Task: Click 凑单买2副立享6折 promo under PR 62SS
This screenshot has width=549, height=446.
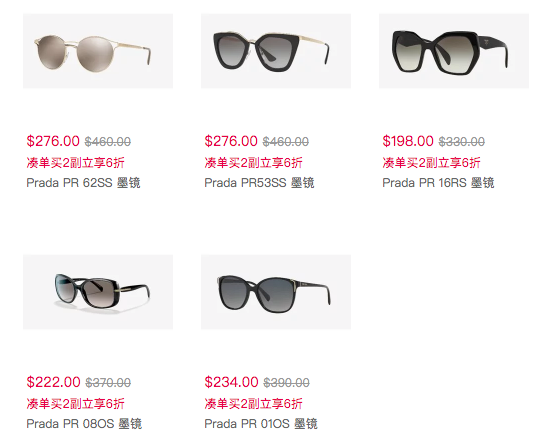Action: (76, 163)
